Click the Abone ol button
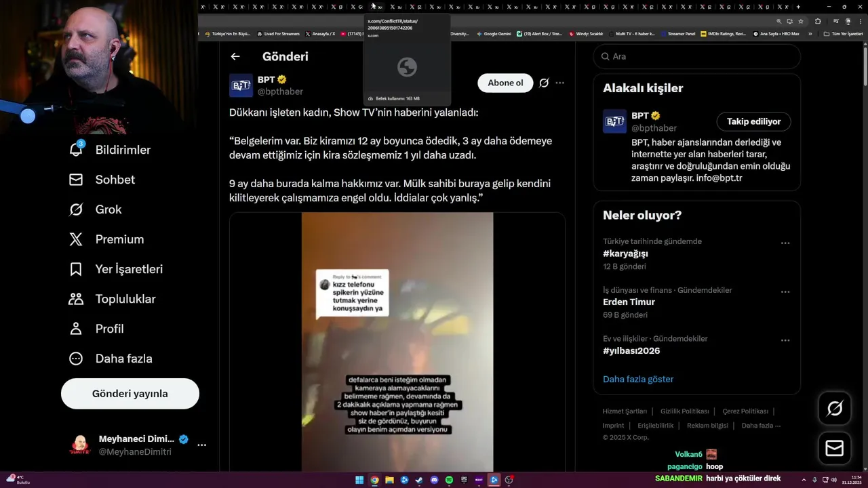Screen dimensions: 868x488 (x=505, y=83)
